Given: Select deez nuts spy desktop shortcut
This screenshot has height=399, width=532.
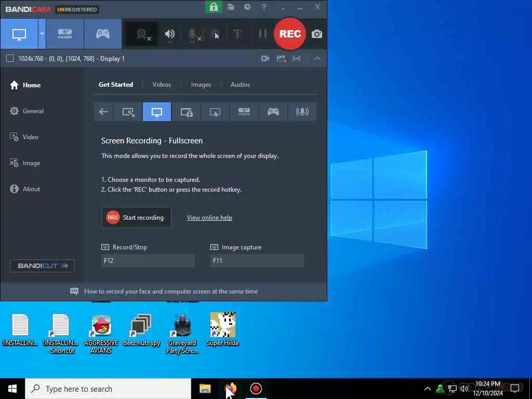Looking at the screenshot, I should click(141, 330).
